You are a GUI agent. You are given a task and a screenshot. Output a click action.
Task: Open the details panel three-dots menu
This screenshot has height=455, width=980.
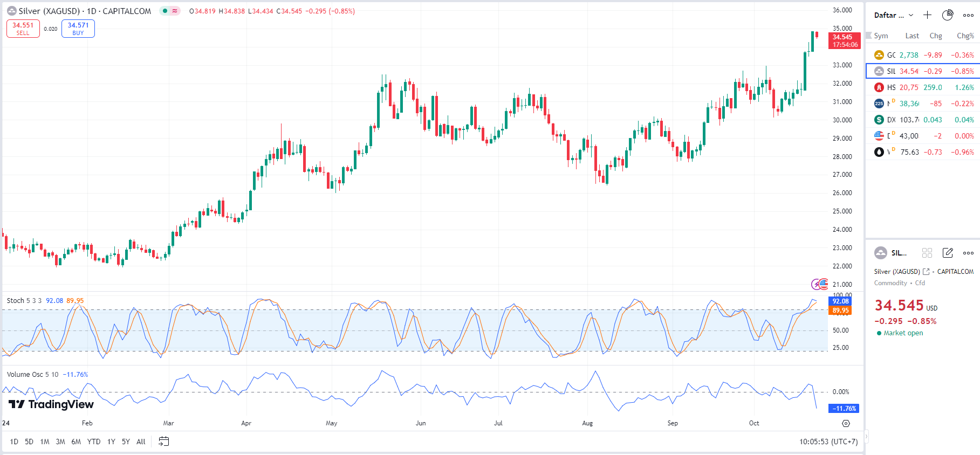point(968,253)
